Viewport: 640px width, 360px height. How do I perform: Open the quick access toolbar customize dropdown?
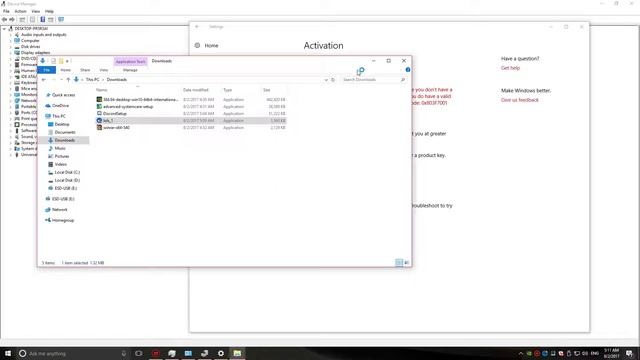(67, 61)
